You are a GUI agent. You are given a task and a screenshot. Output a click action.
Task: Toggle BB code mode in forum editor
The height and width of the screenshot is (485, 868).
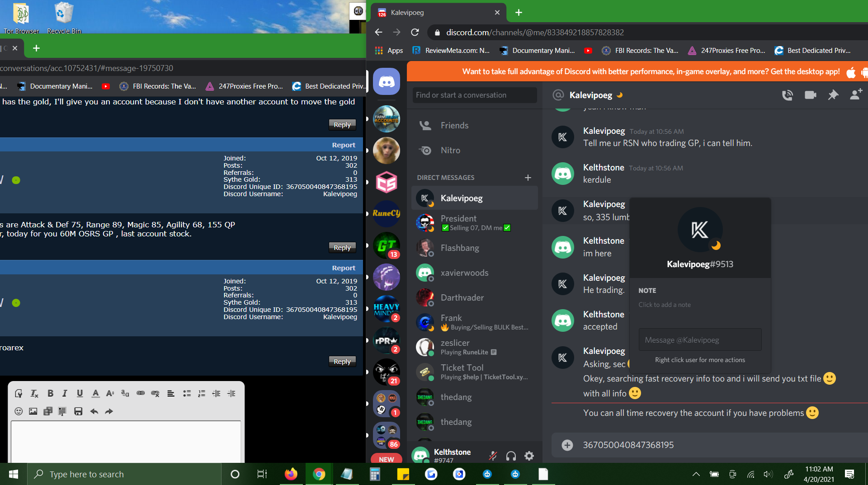click(19, 394)
